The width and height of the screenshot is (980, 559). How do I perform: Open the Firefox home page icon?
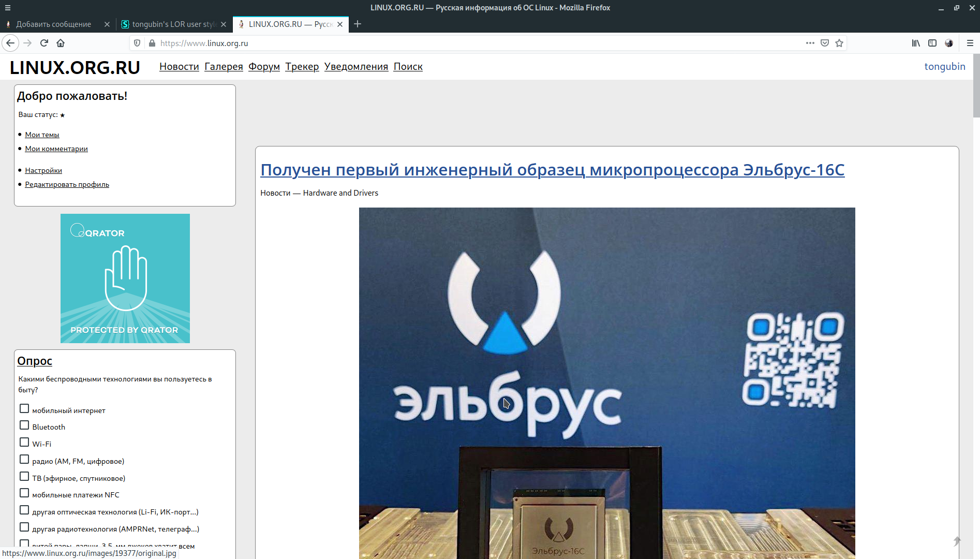pyautogui.click(x=61, y=43)
